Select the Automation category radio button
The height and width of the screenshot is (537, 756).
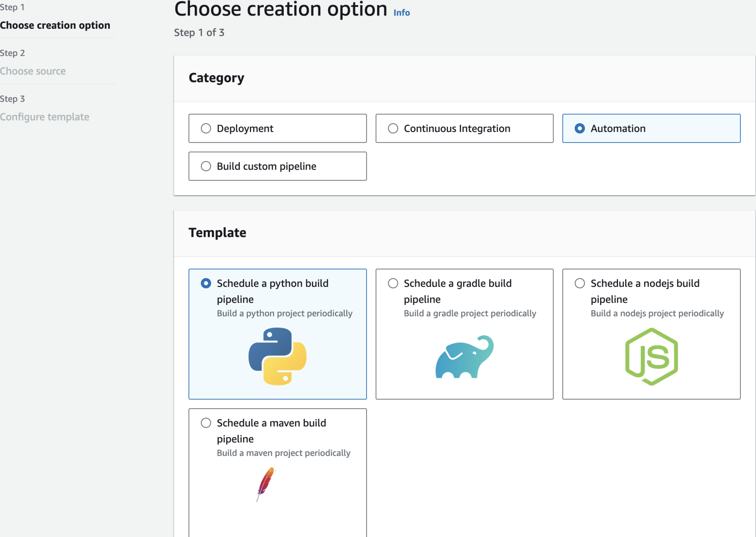[x=580, y=128]
